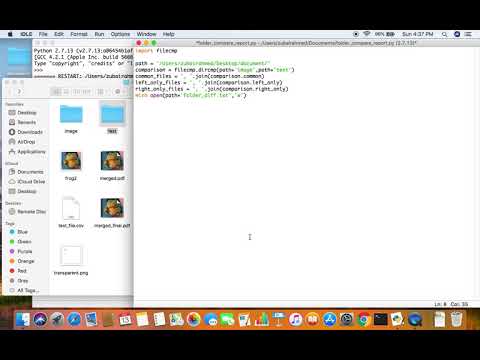This screenshot has width=480, height=360.
Task: Open Terminal from the Dock
Action: pyautogui.click(x=381, y=319)
